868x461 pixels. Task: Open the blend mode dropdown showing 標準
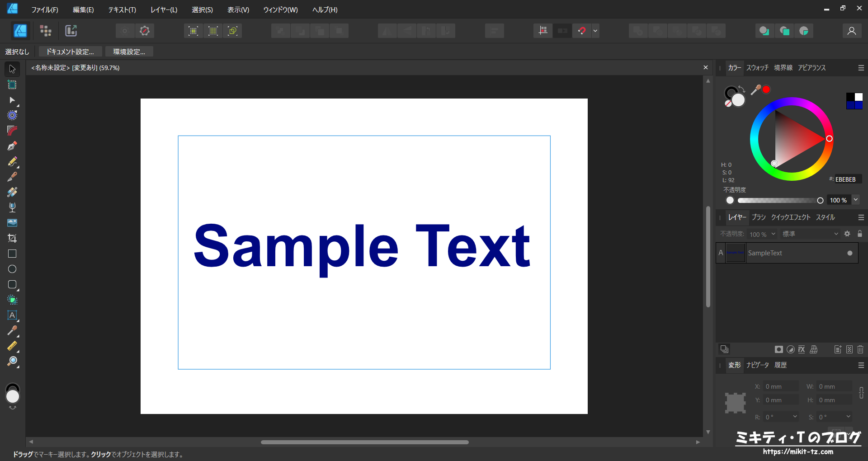pyautogui.click(x=809, y=234)
